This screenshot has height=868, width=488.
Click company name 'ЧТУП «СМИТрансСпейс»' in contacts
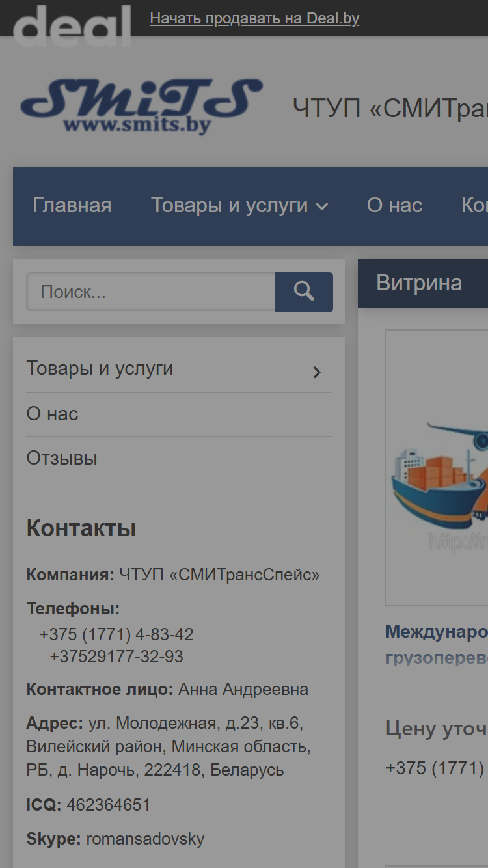219,575
